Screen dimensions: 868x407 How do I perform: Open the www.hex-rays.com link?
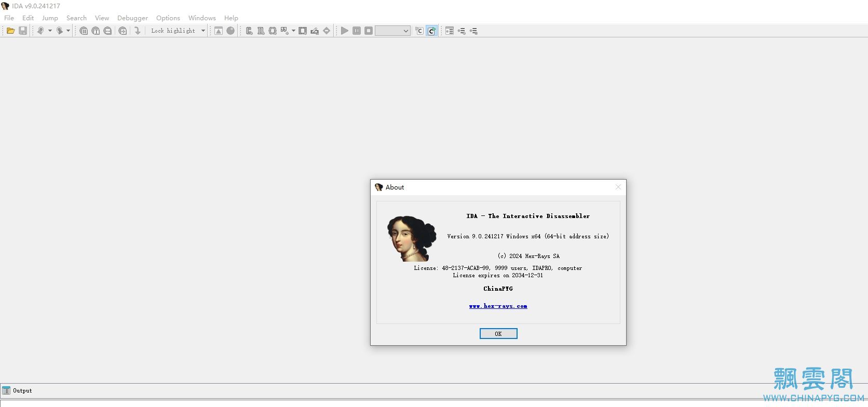click(x=498, y=306)
